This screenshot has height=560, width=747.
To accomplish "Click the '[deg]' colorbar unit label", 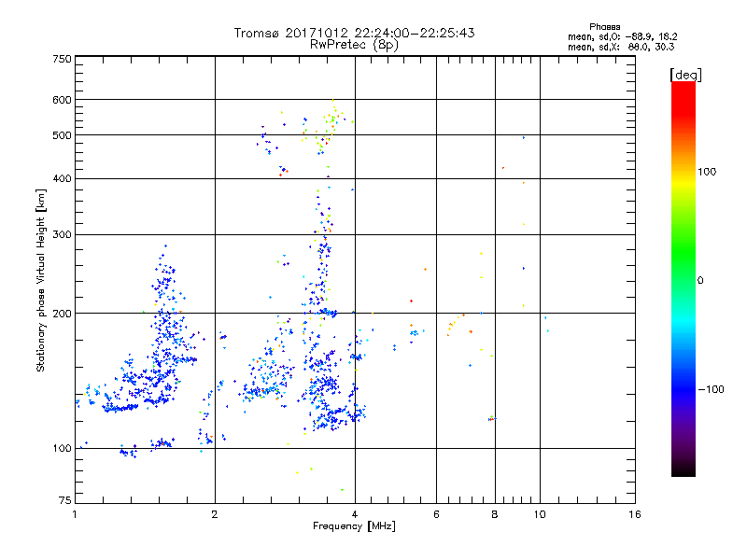I will coord(685,75).
